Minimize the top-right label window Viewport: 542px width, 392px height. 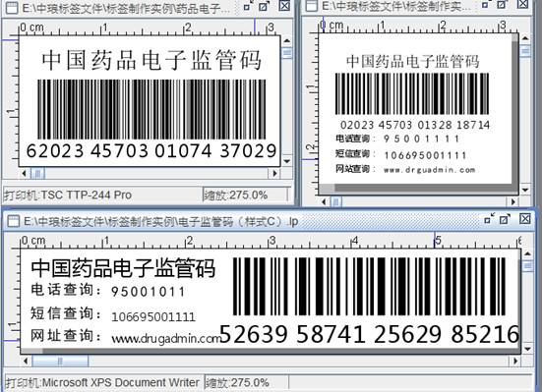point(485,5)
